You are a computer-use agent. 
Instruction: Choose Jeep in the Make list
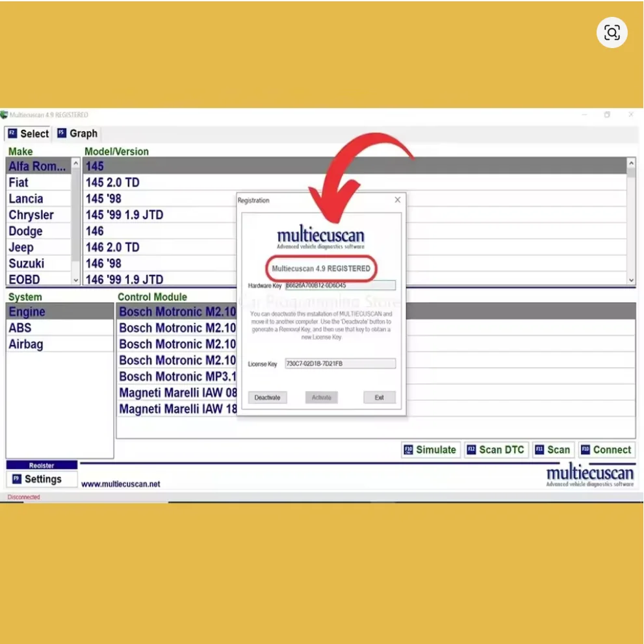tap(38, 247)
